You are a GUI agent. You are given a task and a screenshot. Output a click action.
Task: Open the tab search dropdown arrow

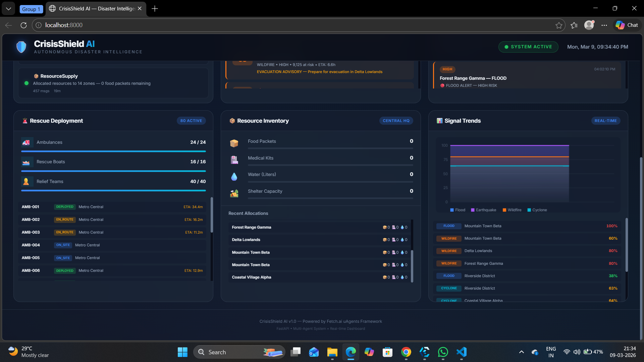(8, 9)
